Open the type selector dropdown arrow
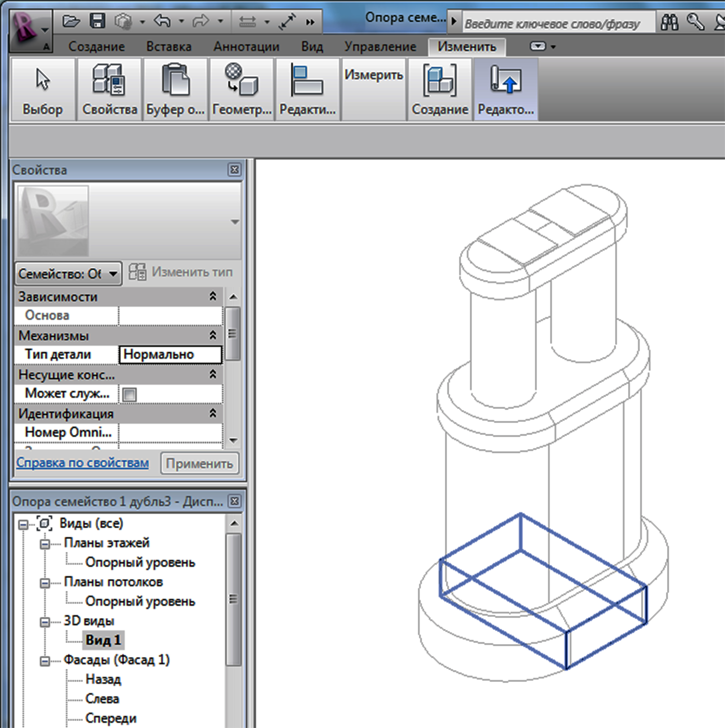Viewport: 725px width, 728px height. [235, 222]
